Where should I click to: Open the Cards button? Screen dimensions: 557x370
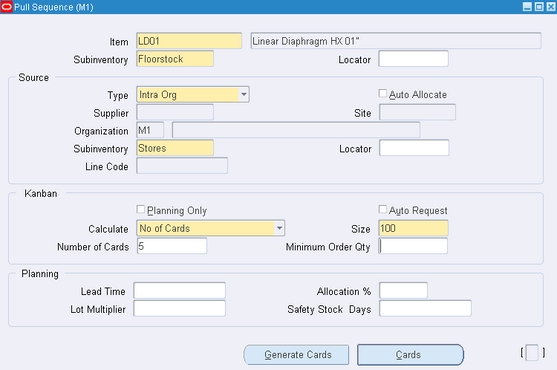pyautogui.click(x=410, y=354)
